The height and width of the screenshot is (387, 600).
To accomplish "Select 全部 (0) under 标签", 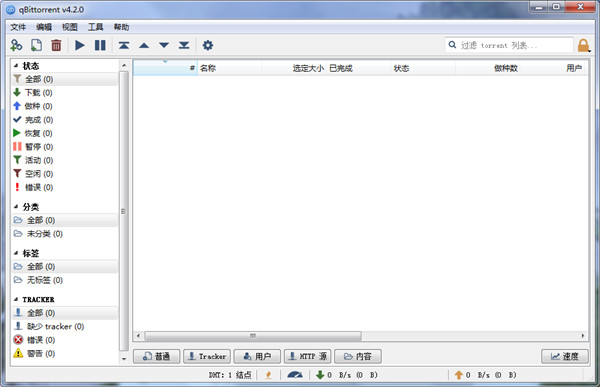I will tap(65, 266).
